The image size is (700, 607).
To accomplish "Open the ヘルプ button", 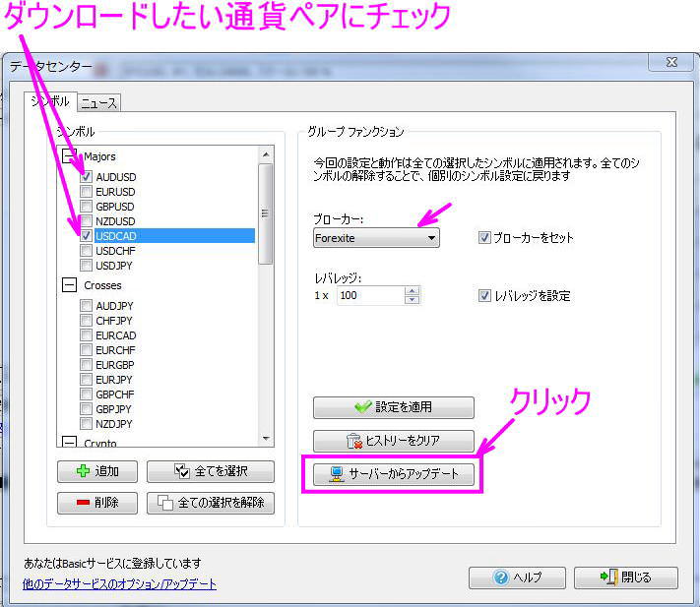I will (518, 577).
